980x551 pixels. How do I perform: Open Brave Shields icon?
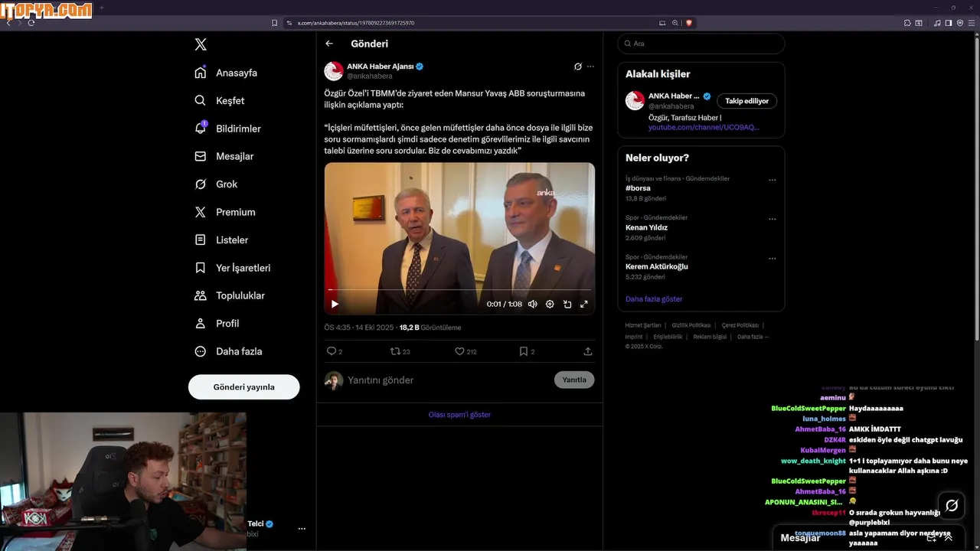coord(689,23)
